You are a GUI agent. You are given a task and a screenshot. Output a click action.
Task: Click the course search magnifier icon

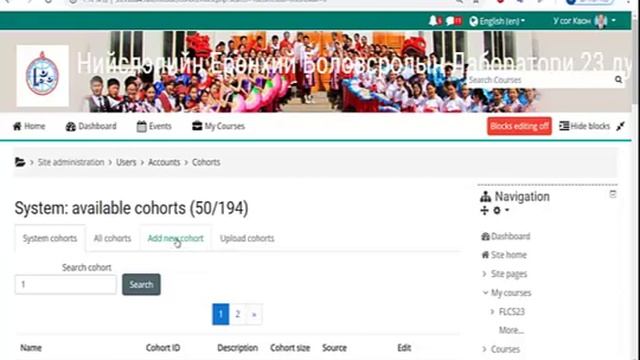click(x=618, y=80)
